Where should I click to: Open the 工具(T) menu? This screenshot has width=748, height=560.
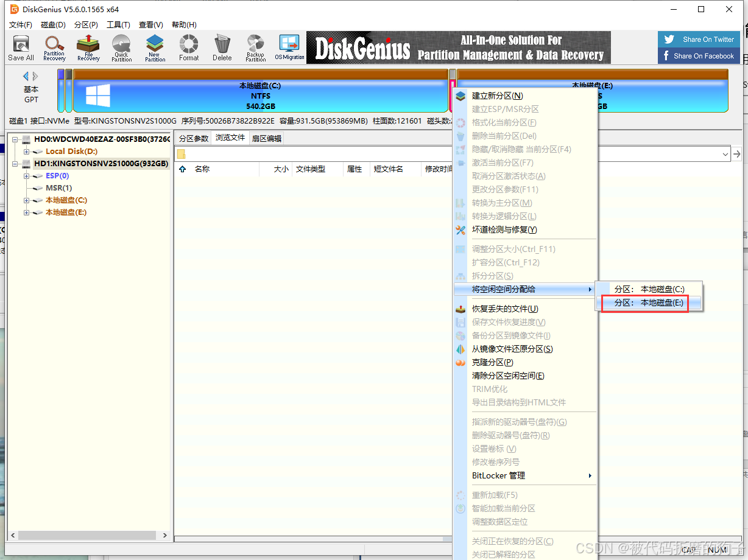coord(118,25)
